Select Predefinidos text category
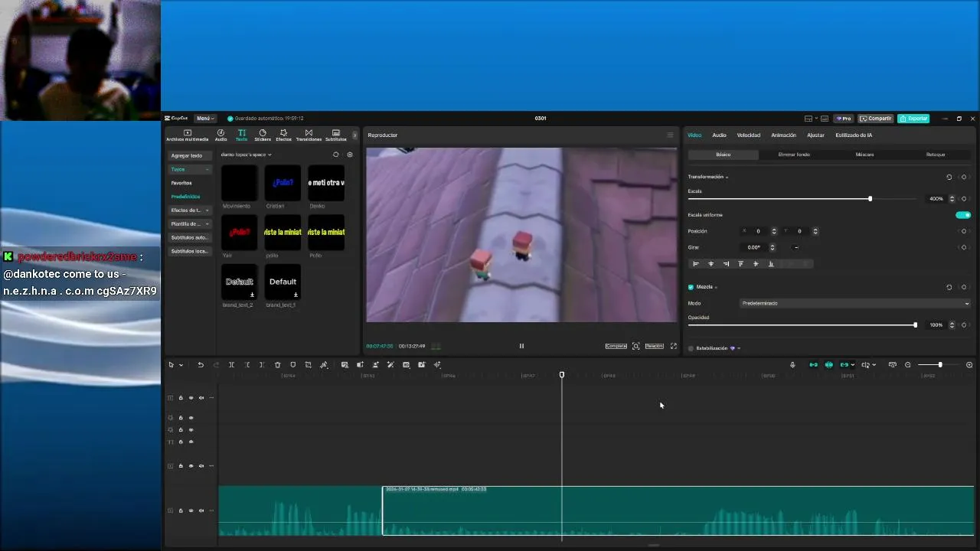Screen dimensions: 980x551 185,197
